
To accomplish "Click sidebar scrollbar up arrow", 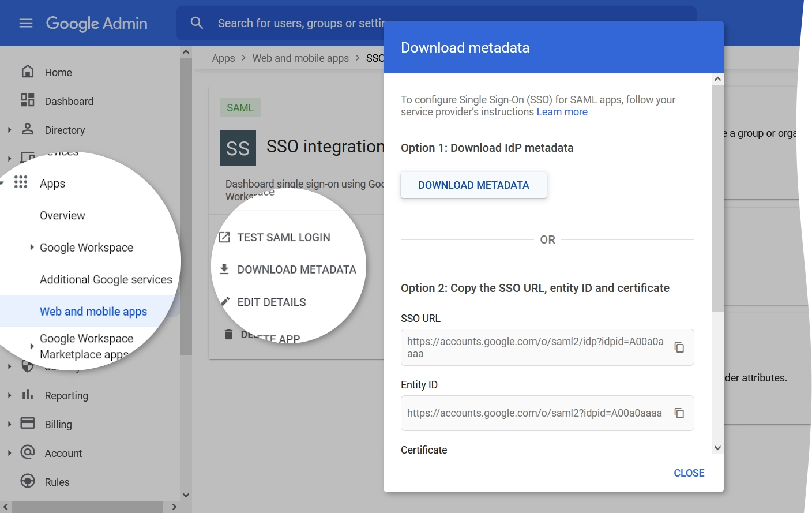I will click(186, 52).
